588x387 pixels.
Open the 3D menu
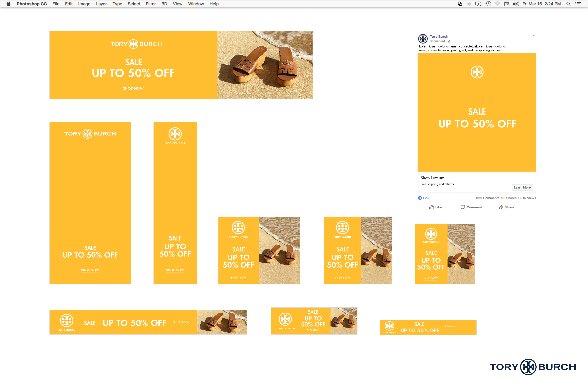[164, 4]
